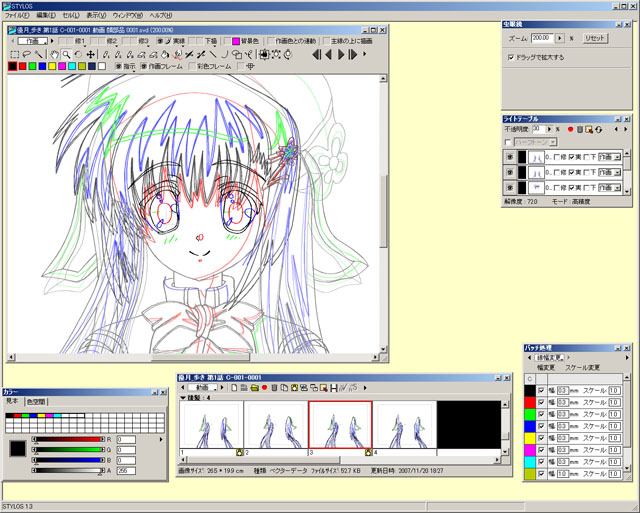
Task: Select frame 1 thumbnail in cel panel
Action: 211,425
